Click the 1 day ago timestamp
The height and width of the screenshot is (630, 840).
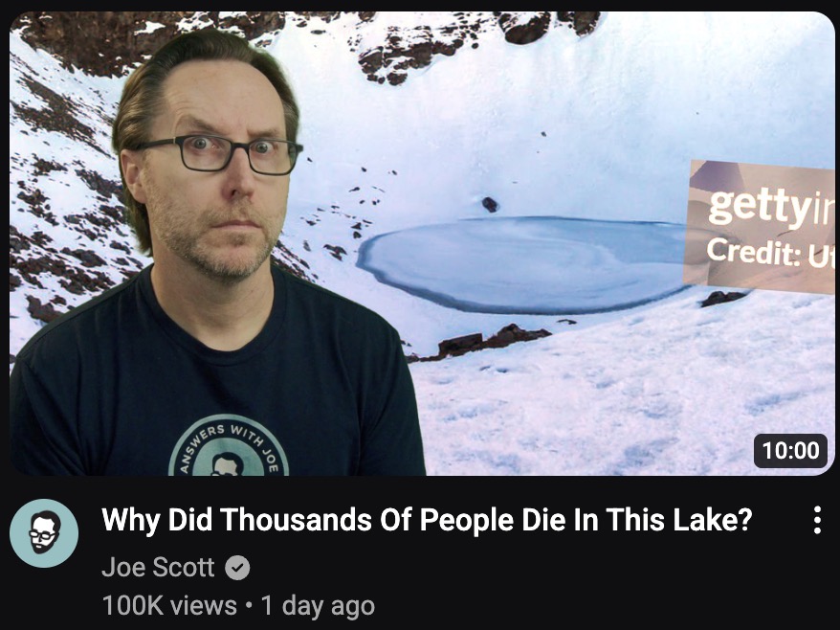(x=318, y=606)
